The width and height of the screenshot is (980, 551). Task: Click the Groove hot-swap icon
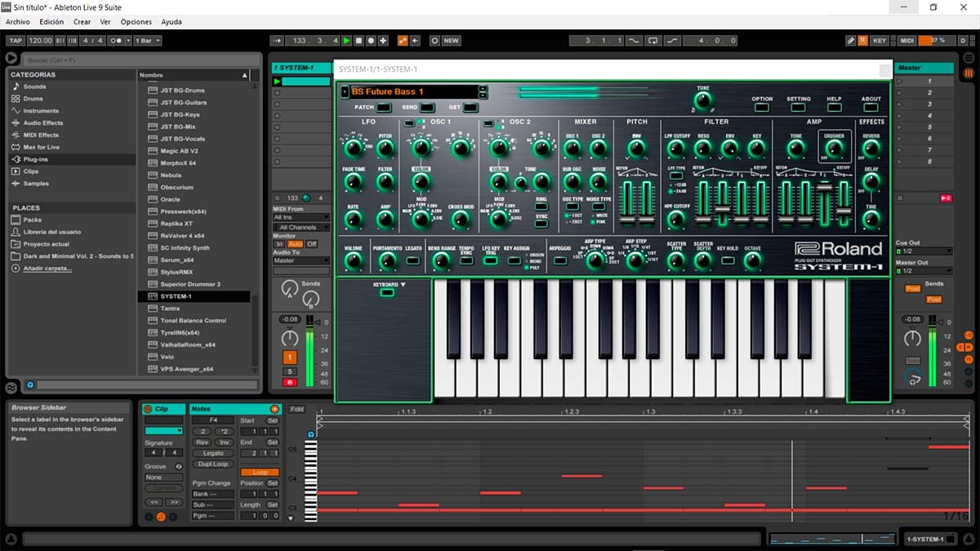pos(179,466)
